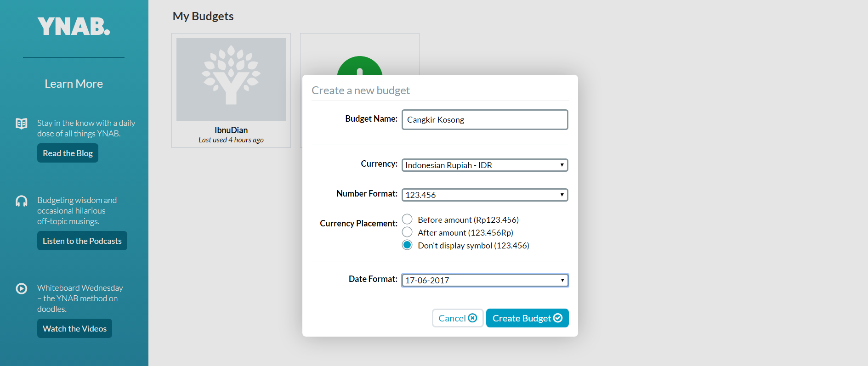Viewport: 868px width, 366px height.
Task: Open the Currency dropdown
Action: [x=485, y=165]
